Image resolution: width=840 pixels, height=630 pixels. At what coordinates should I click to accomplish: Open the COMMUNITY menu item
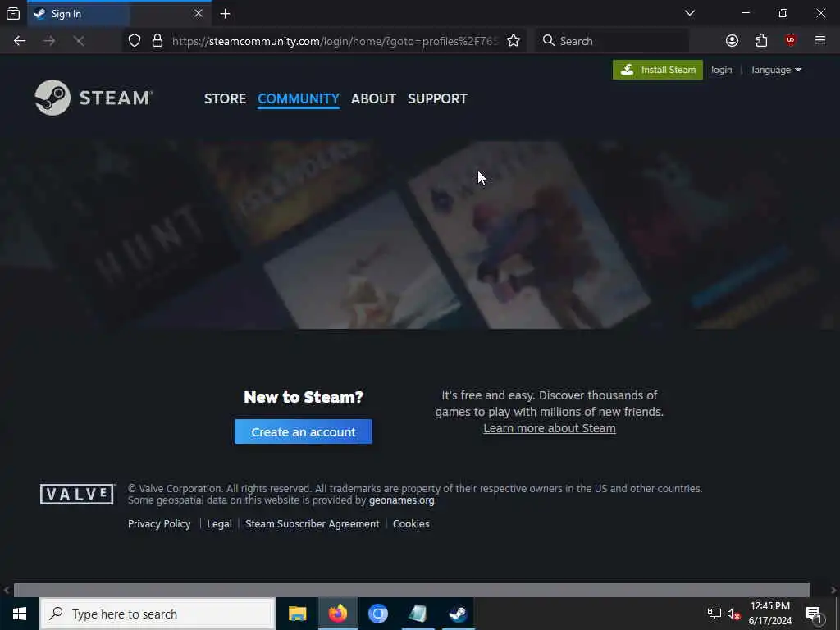pyautogui.click(x=299, y=98)
